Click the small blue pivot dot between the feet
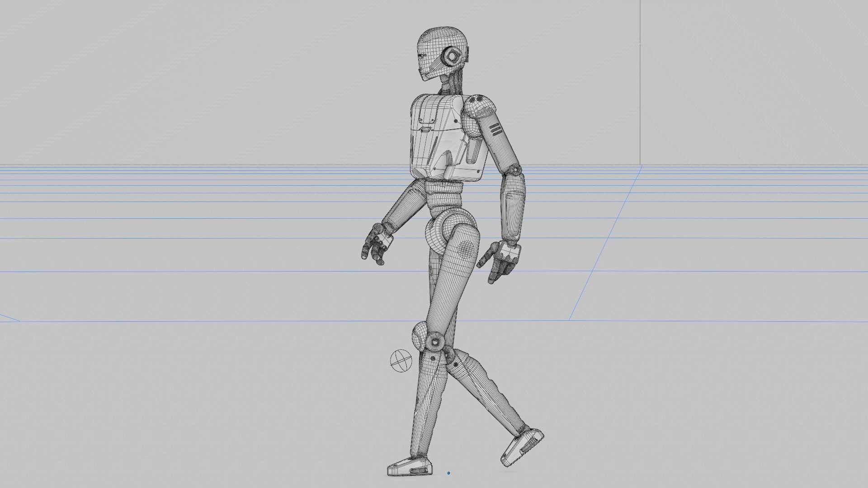Viewport: 868px width, 488px height. coord(448,473)
